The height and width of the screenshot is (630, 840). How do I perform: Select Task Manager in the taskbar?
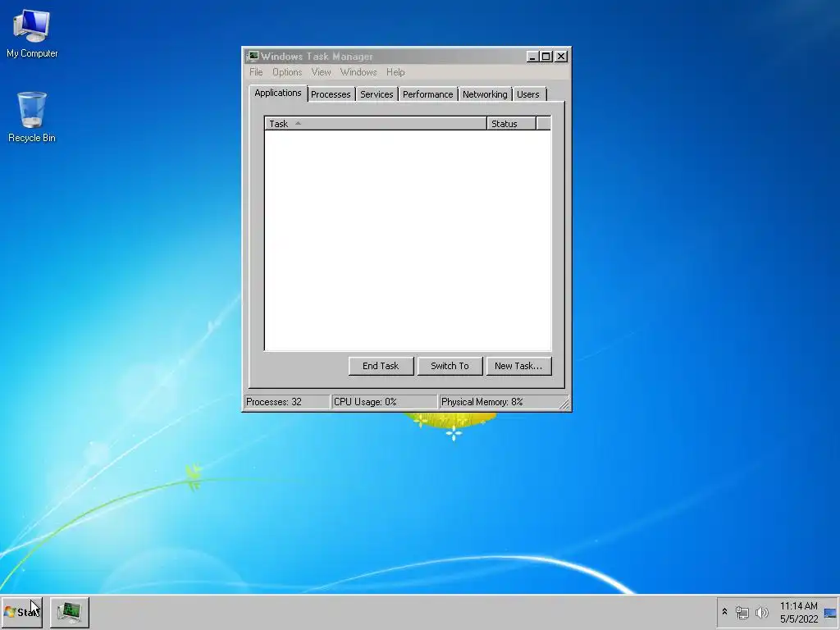click(70, 612)
